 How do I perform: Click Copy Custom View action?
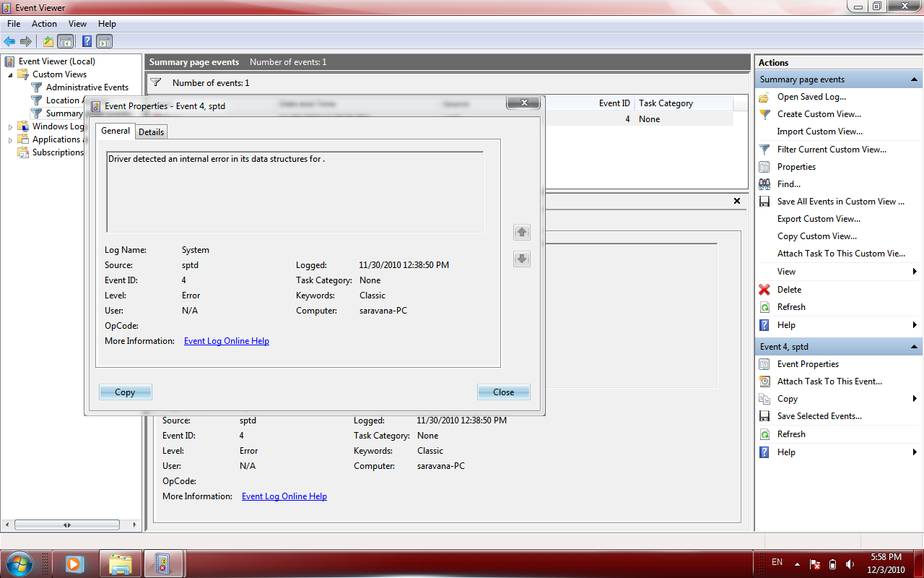coord(817,236)
